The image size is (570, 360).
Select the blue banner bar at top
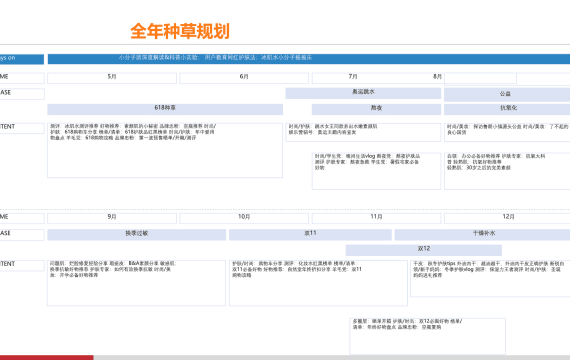point(309,59)
